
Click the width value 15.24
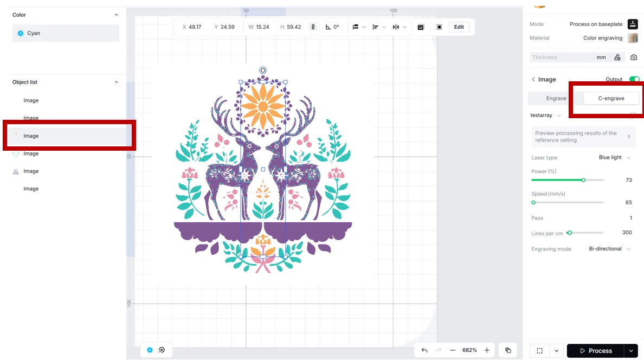point(262,27)
